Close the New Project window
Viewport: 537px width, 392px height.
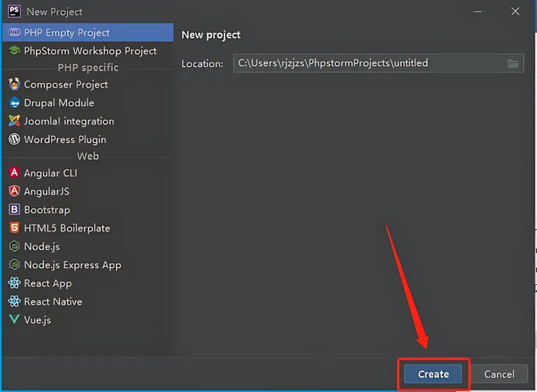(515, 11)
